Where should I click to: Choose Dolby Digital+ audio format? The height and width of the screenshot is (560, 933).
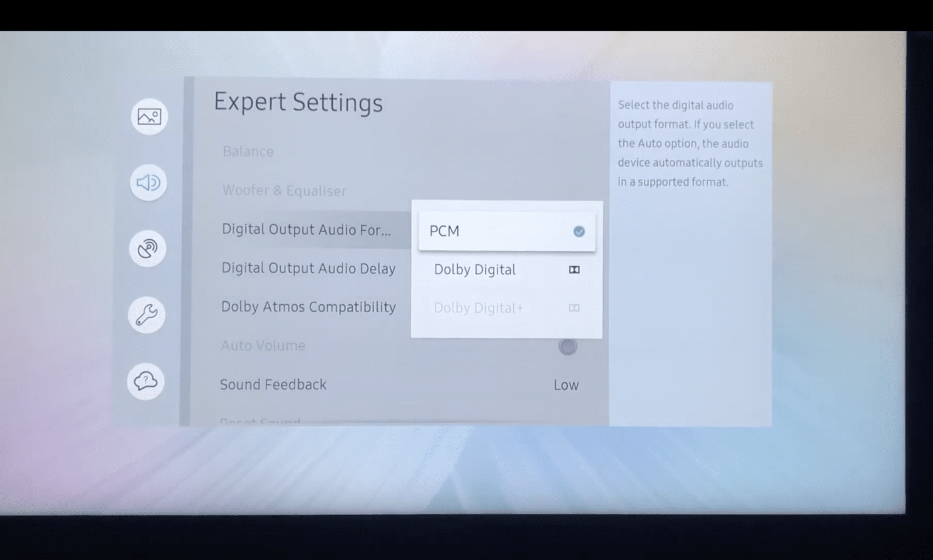pos(507,308)
